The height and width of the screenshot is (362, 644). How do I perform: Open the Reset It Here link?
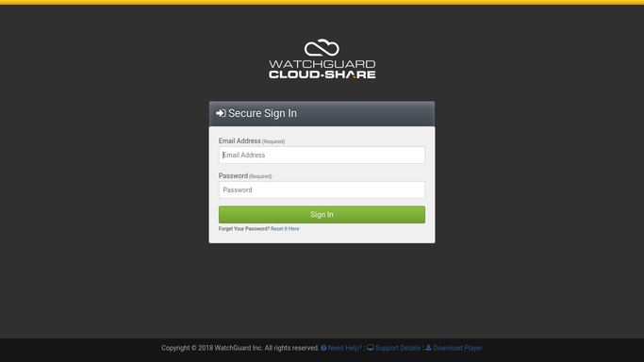tap(285, 229)
